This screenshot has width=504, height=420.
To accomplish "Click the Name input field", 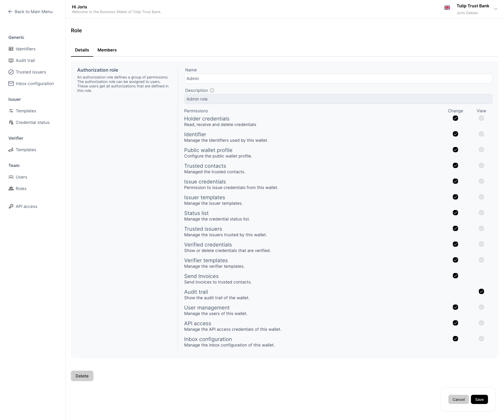I will (338, 78).
